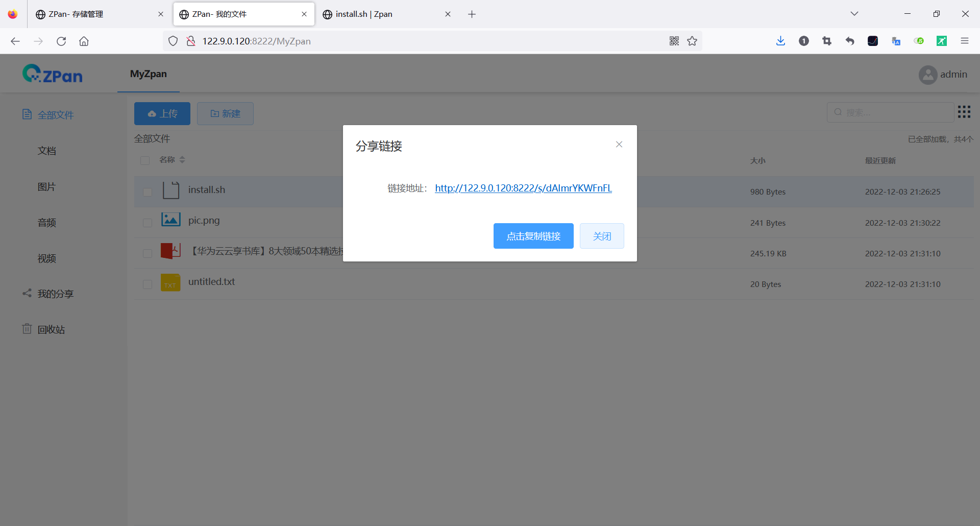Viewport: 980px width, 526px height.
Task: Close the install.sh | Zpan tab
Action: [x=448, y=14]
